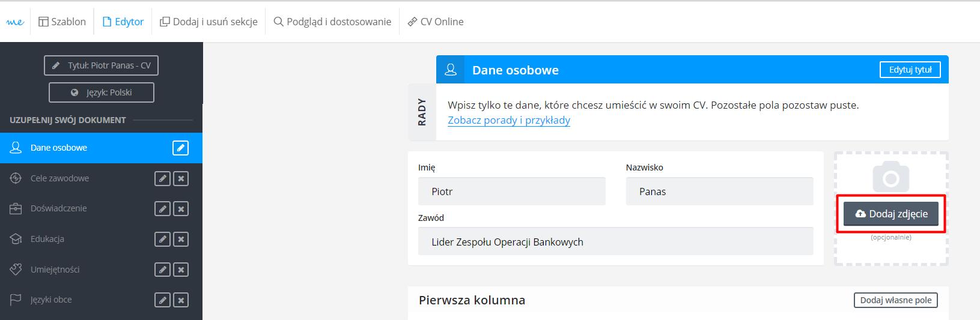Delete Edukacja section using X icon
Screen dimensions: 980x320
point(181,239)
